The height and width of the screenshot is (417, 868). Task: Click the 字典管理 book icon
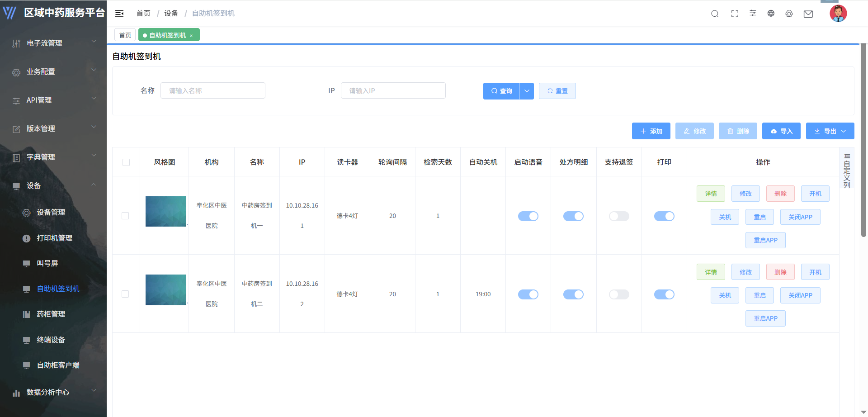(16, 157)
